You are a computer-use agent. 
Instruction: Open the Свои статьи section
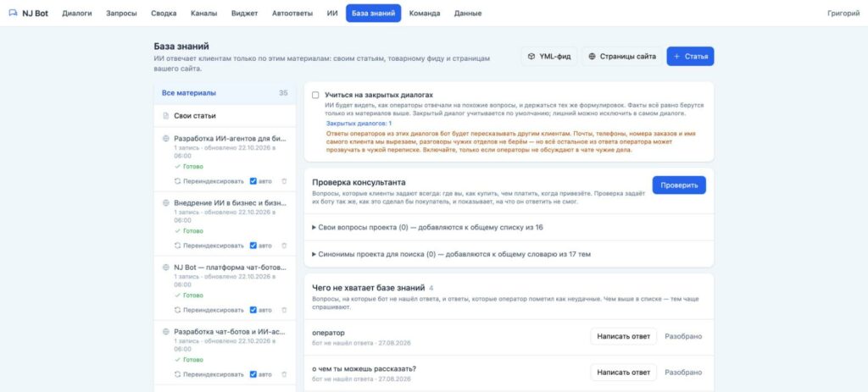pos(225,115)
